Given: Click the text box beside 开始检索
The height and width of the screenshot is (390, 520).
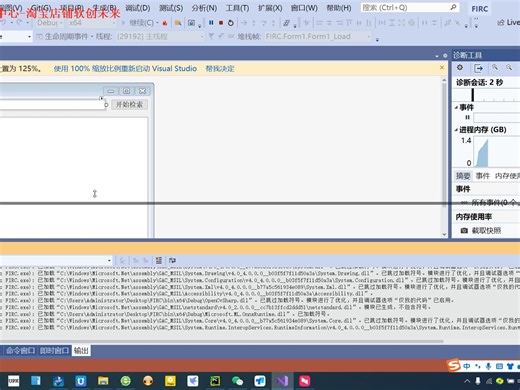Looking at the screenshot, I should (x=52, y=105).
